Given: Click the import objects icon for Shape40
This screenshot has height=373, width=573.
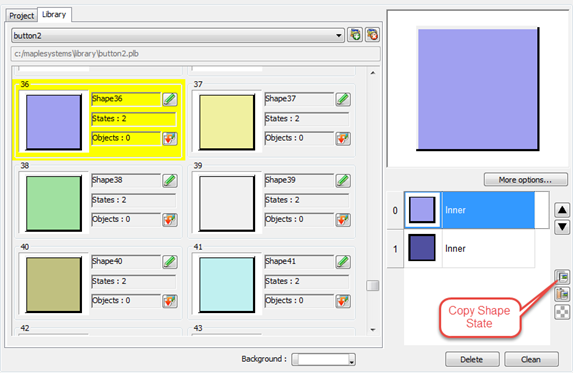Looking at the screenshot, I should click(x=170, y=301).
